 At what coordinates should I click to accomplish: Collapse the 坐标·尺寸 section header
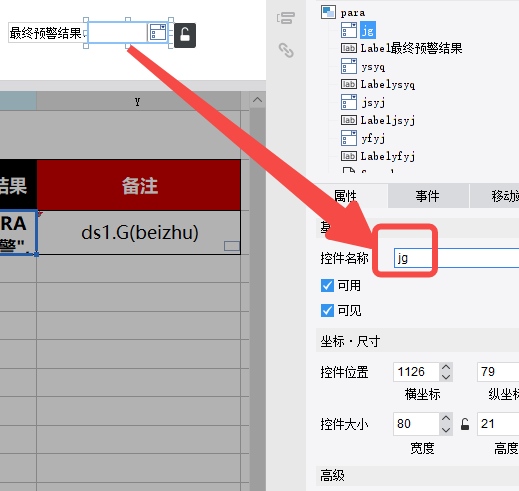417,341
